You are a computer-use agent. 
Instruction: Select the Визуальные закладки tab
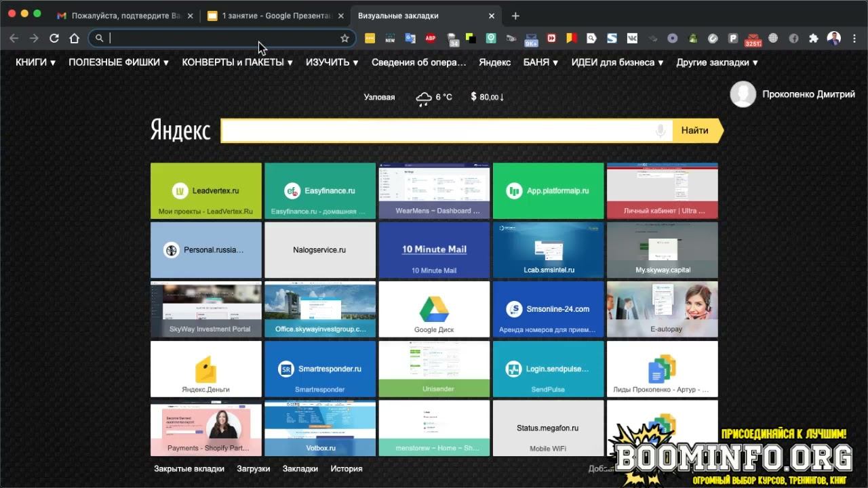[x=425, y=16]
